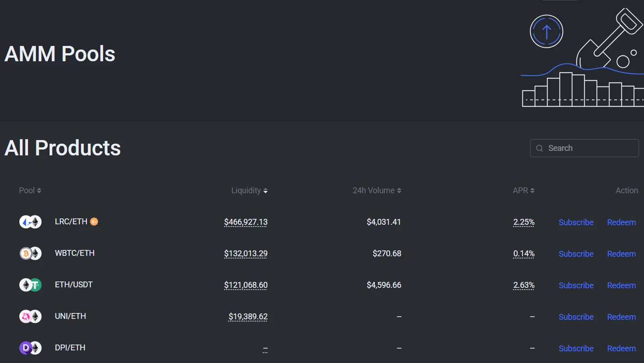Click the LRC/ETH pool token icon
Screen dimensions: 644x363
(x=30, y=222)
